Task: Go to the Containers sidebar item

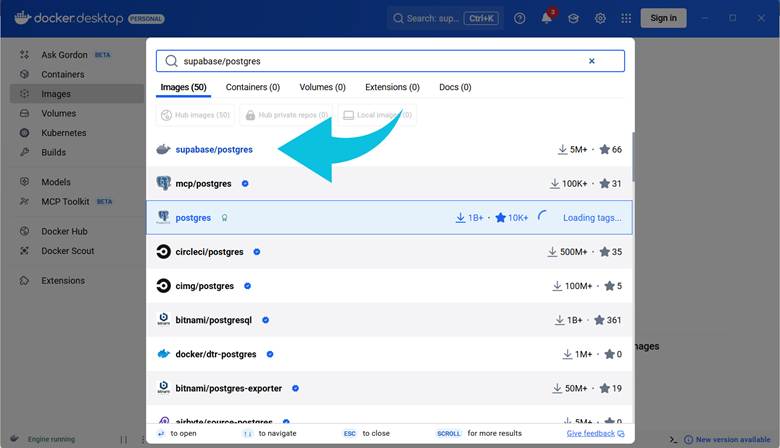Action: coord(63,74)
